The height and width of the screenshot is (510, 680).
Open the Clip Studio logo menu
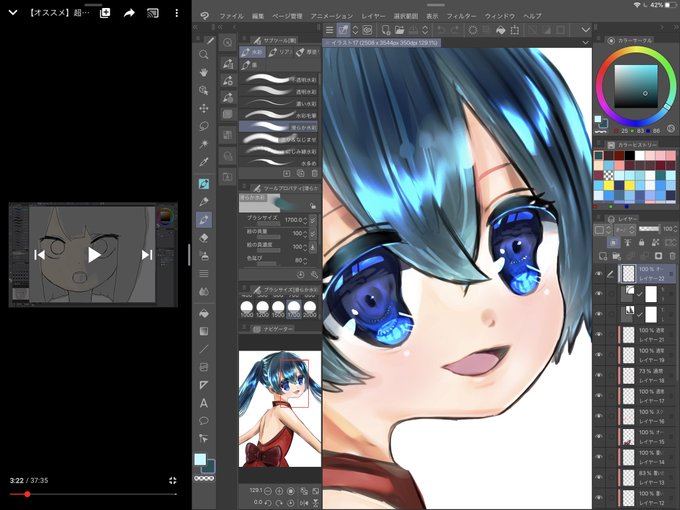[205, 16]
